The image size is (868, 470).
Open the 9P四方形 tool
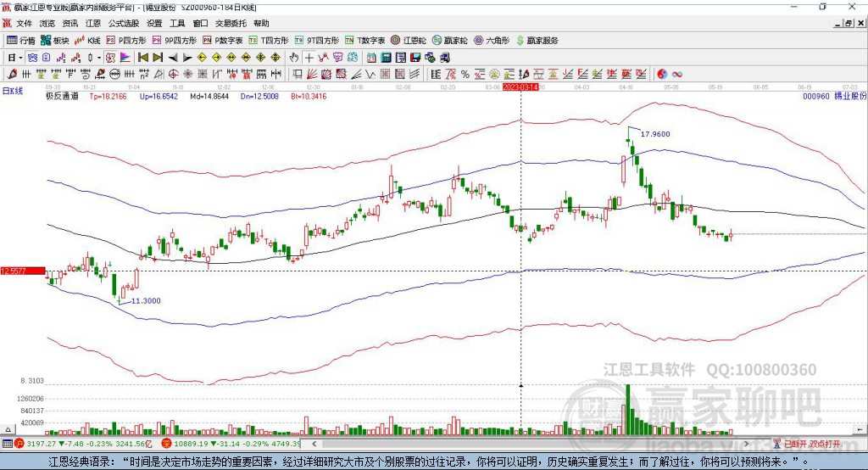click(175, 41)
